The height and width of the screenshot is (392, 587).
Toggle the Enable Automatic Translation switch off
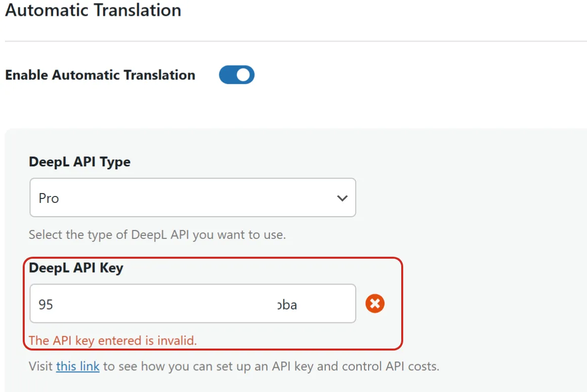[x=237, y=75]
